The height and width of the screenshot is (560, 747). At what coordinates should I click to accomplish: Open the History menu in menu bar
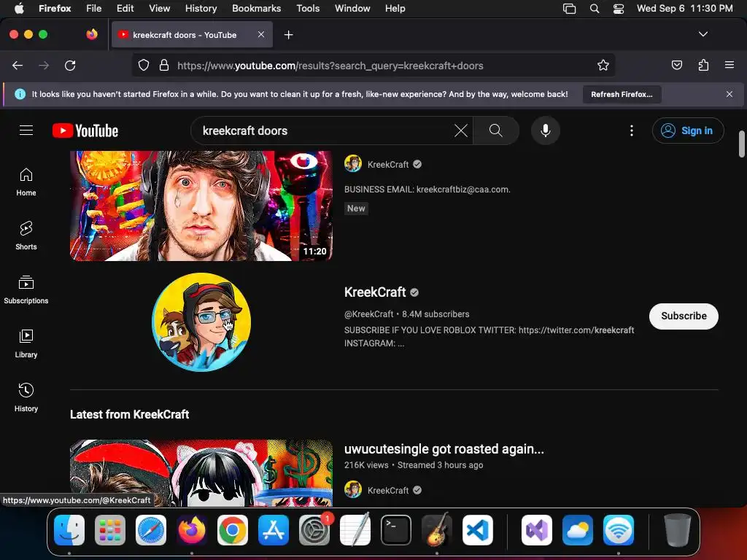click(x=201, y=8)
